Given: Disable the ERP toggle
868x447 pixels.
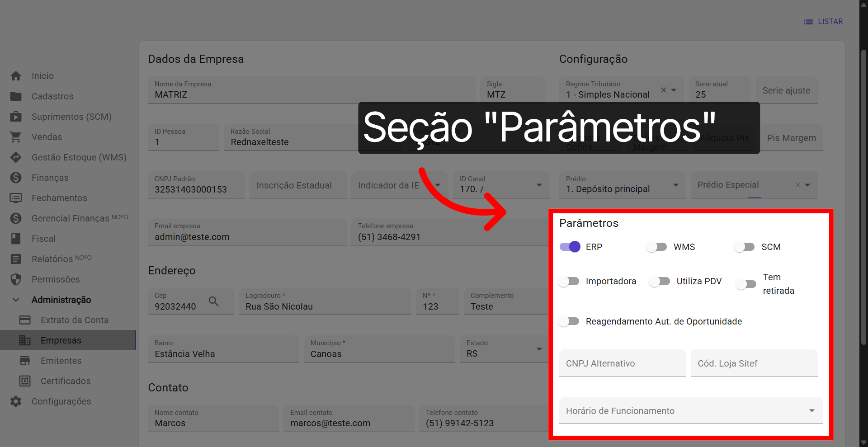Looking at the screenshot, I should coord(569,247).
